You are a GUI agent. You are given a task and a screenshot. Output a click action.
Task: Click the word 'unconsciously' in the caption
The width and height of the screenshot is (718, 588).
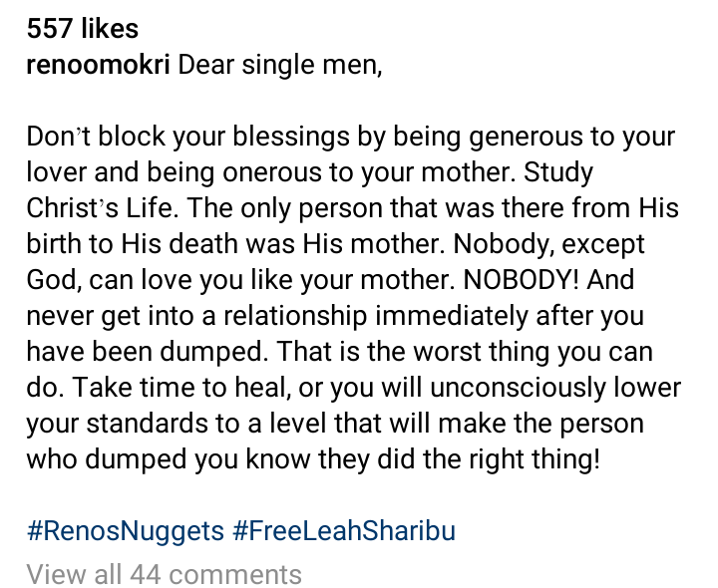[518, 387]
